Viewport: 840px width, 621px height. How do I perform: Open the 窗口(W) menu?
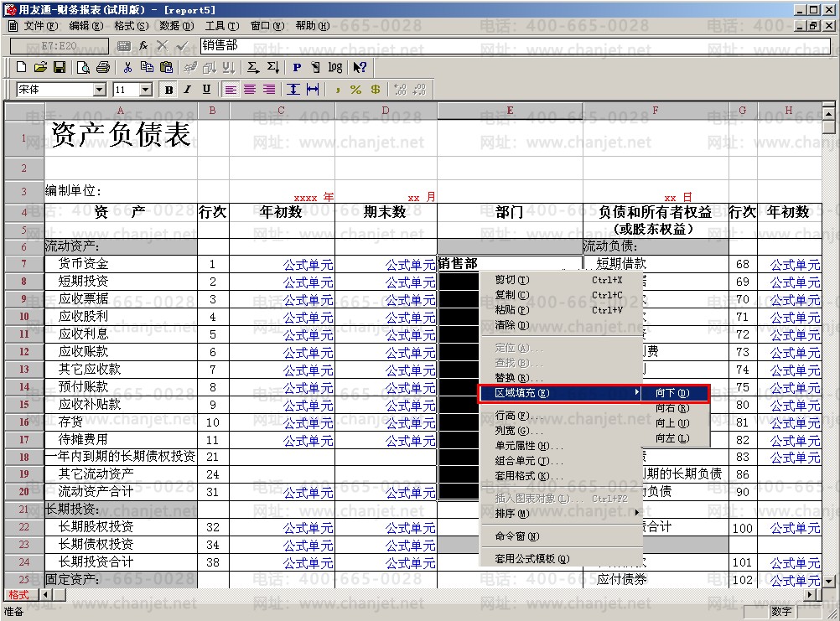[x=267, y=26]
